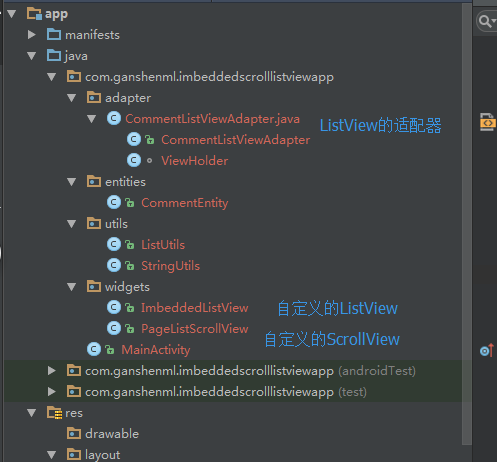Select the (test) package row
This screenshot has width=497, height=462.
233,392
